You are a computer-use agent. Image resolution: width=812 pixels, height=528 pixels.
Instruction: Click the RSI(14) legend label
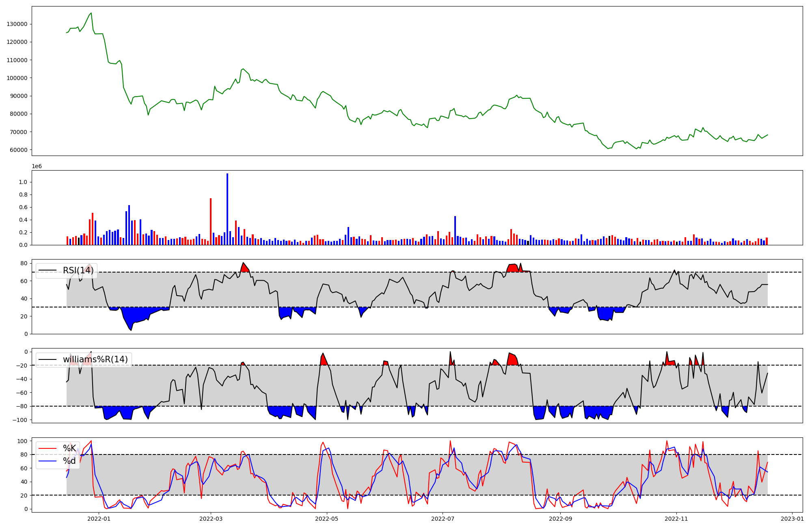78,270
